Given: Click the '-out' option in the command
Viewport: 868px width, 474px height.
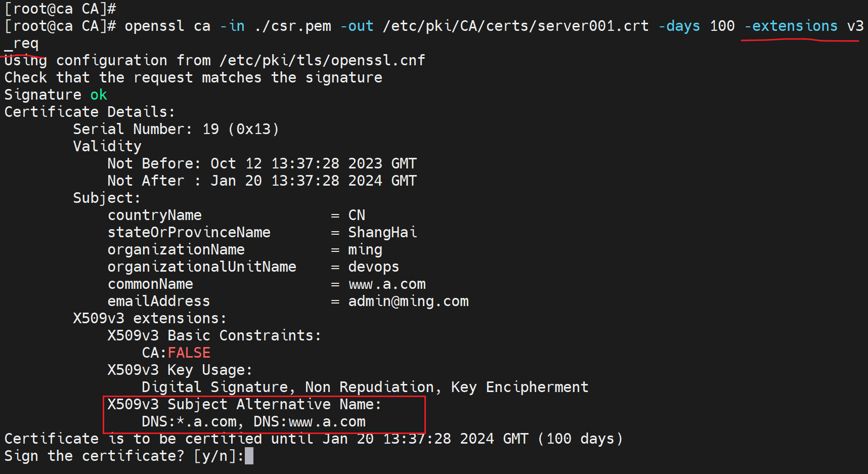Looking at the screenshot, I should click(x=357, y=26).
